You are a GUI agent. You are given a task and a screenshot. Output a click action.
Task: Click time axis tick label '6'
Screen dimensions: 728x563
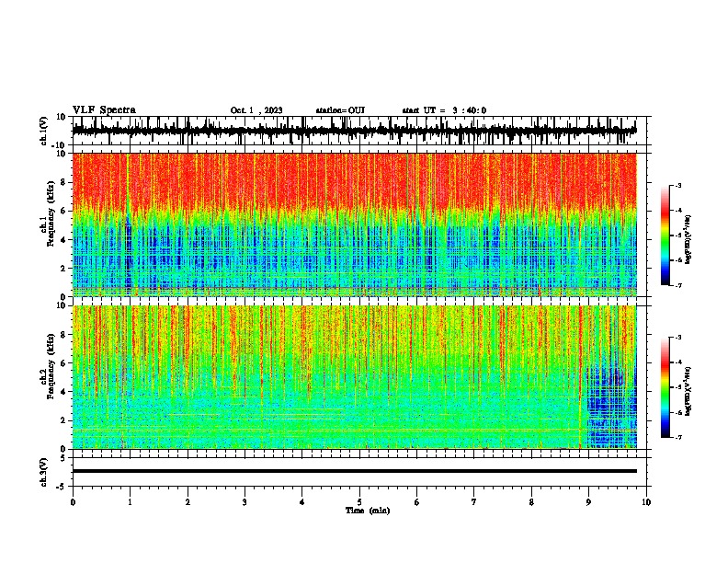pos(416,502)
